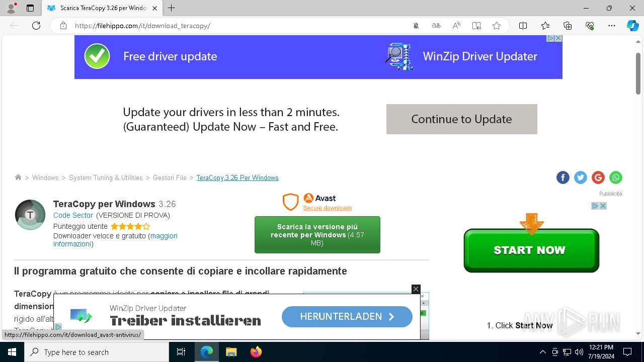Share on WhatsApp
644x362 pixels.
tap(616, 177)
